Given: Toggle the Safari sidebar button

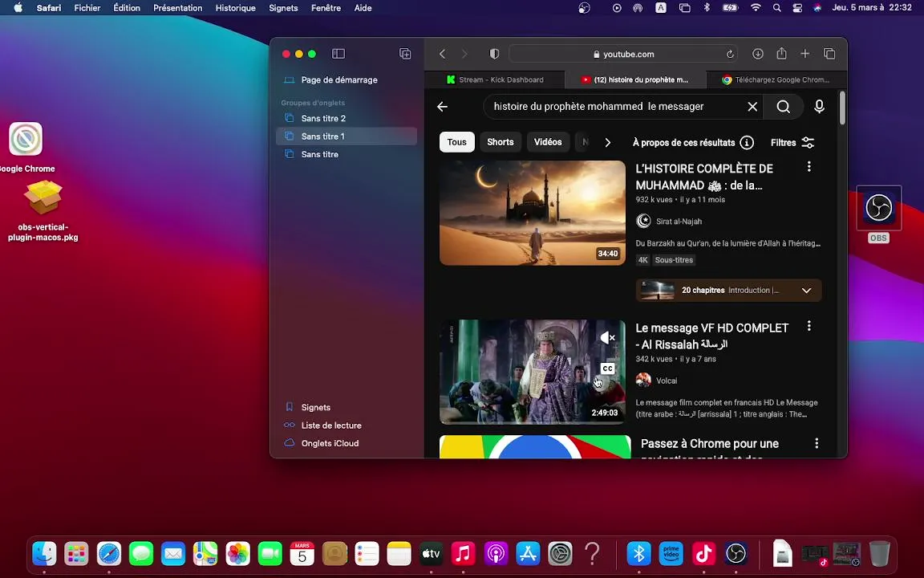Looking at the screenshot, I should [338, 54].
